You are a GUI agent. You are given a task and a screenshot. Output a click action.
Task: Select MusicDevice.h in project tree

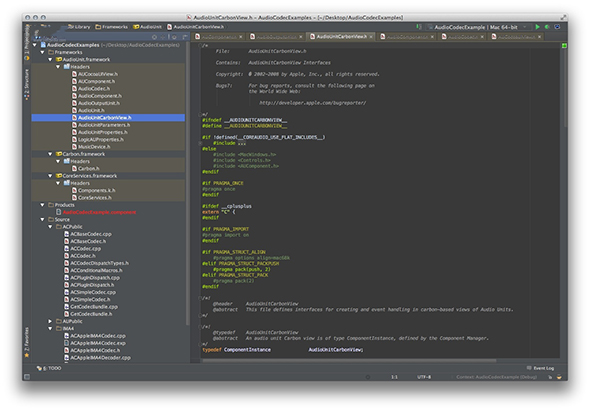point(94,147)
